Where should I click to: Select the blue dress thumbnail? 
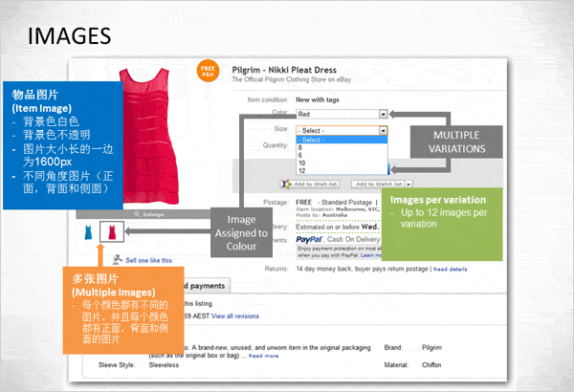pos(88,232)
